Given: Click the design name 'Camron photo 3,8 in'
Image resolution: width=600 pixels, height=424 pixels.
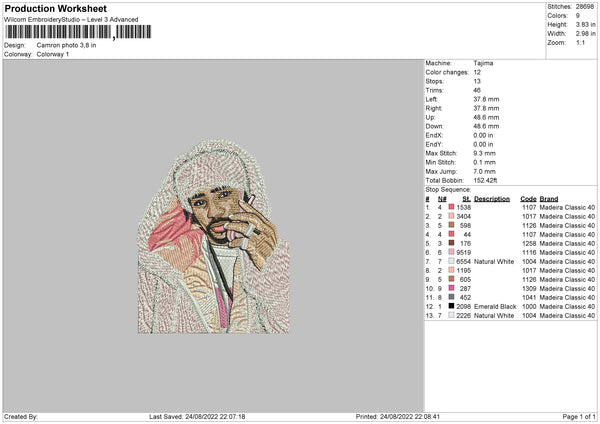Looking at the screenshot, I should 66,45.
